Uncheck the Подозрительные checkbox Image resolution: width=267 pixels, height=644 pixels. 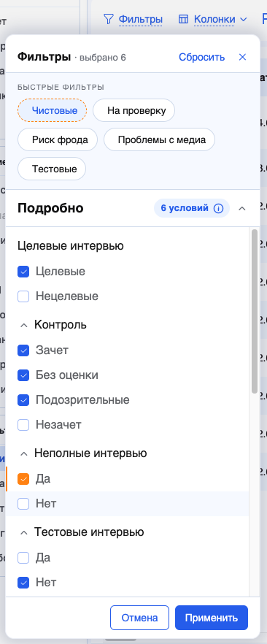pyautogui.click(x=23, y=399)
